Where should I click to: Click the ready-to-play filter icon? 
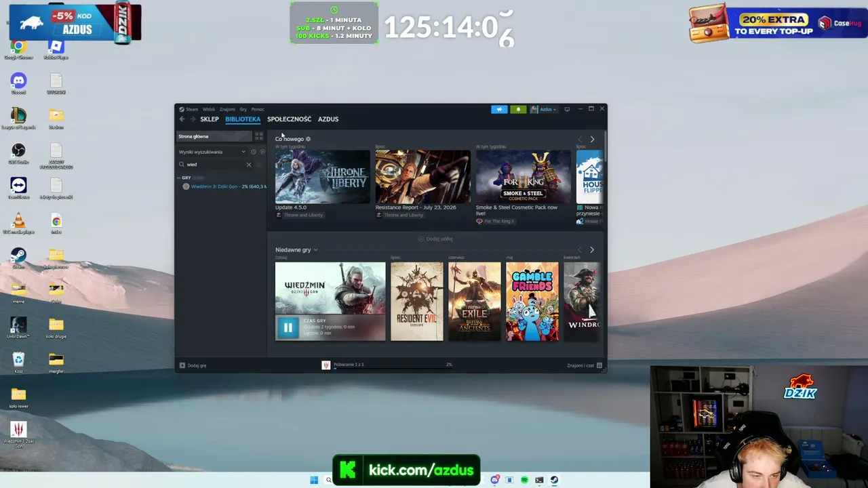pos(262,152)
